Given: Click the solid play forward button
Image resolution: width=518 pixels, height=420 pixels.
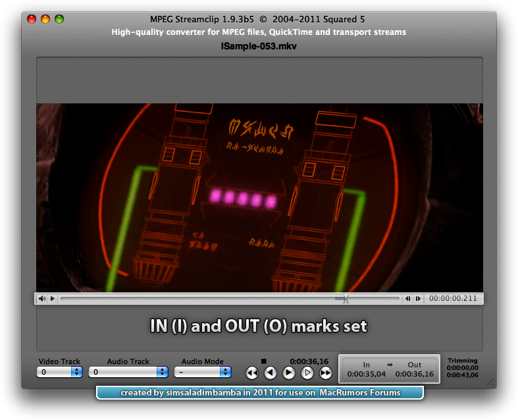Looking at the screenshot, I should click(289, 373).
